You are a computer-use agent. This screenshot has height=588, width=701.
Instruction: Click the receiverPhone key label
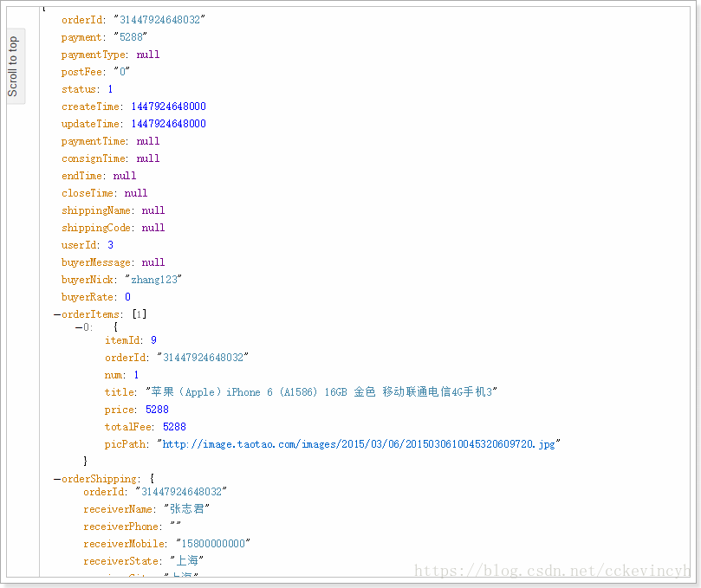(x=120, y=527)
